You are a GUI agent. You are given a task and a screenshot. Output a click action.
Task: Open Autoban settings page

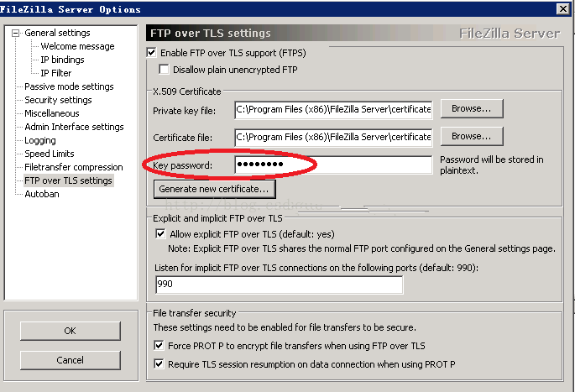pyautogui.click(x=42, y=194)
